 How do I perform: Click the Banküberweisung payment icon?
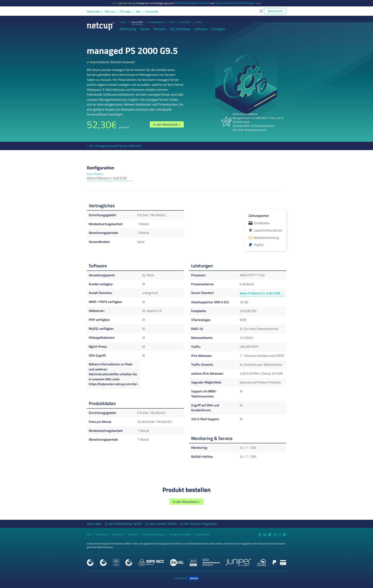point(250,238)
